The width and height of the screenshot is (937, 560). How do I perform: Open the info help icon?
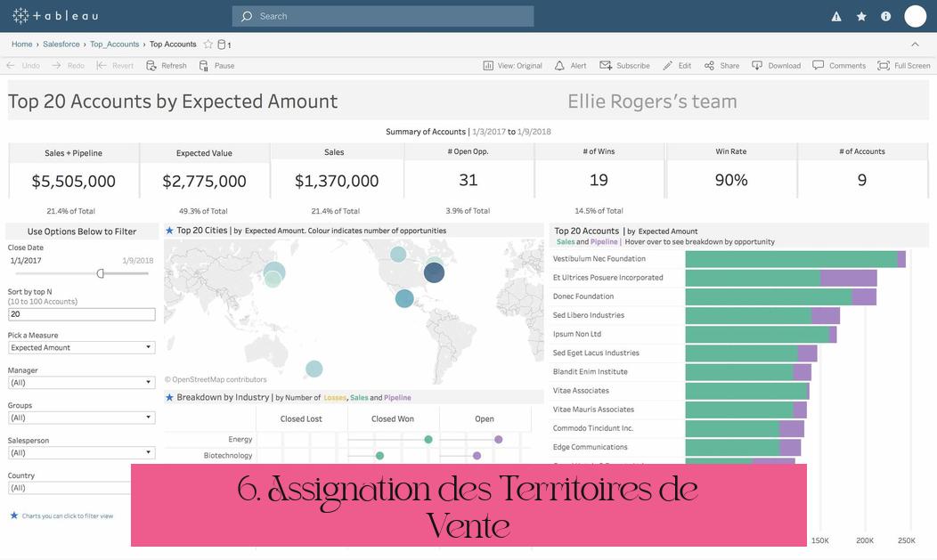coord(885,17)
